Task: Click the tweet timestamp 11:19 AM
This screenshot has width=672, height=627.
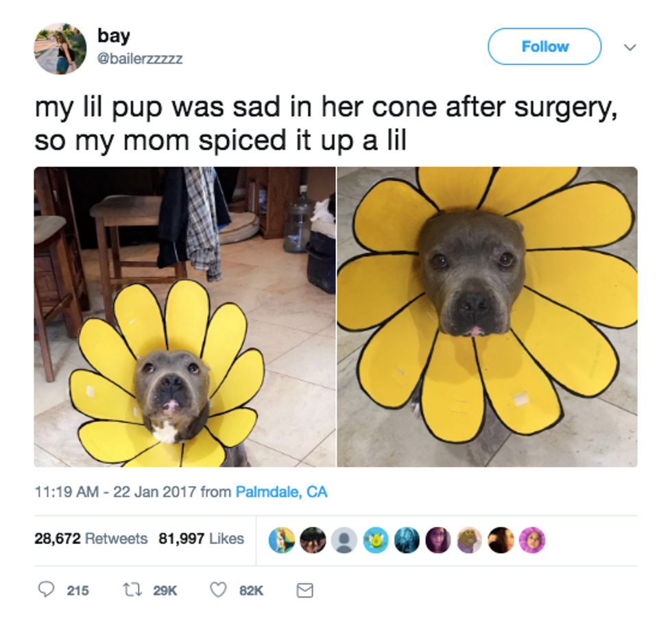Action: tap(67, 492)
